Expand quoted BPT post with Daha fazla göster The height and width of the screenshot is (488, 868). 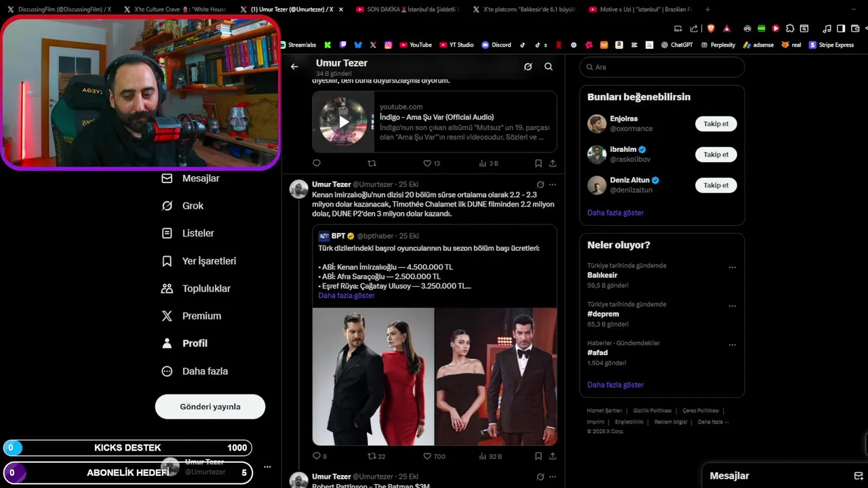[x=346, y=296]
